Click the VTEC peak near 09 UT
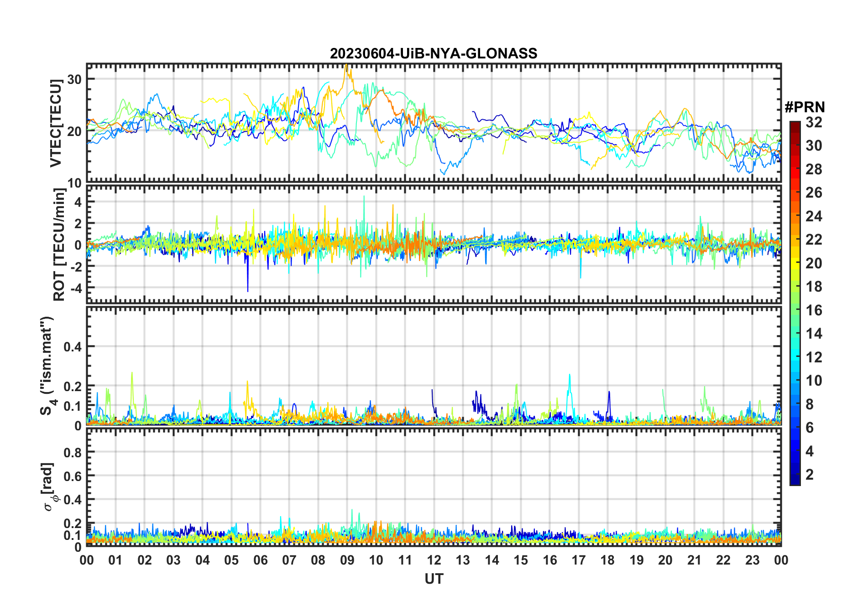Image resolution: width=868 pixels, height=607 pixels. (346, 67)
